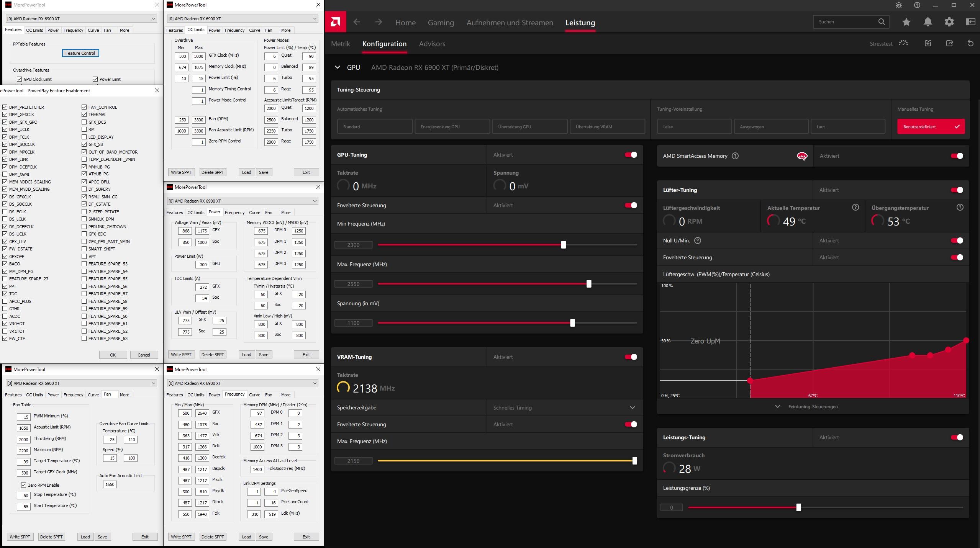
Task: Click the export profile icon
Action: click(949, 43)
